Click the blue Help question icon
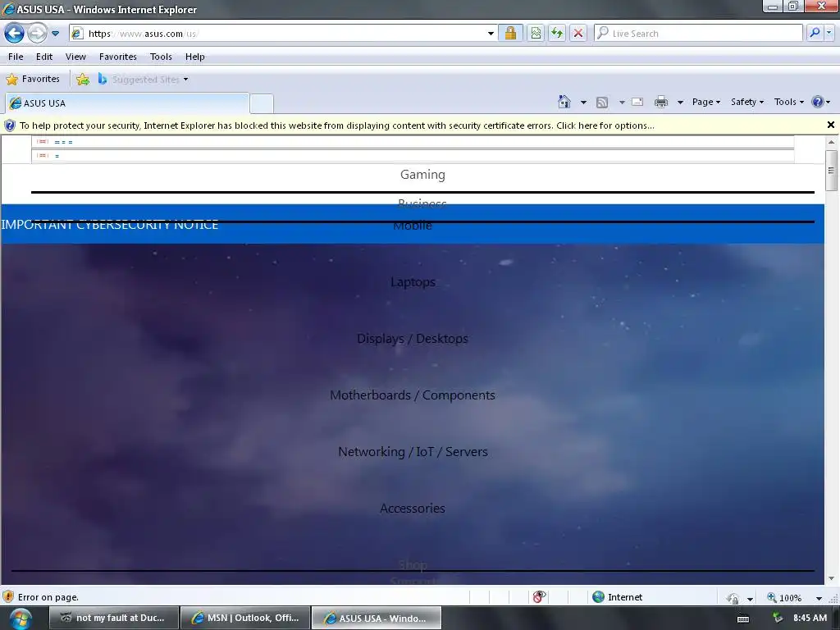 [818, 102]
